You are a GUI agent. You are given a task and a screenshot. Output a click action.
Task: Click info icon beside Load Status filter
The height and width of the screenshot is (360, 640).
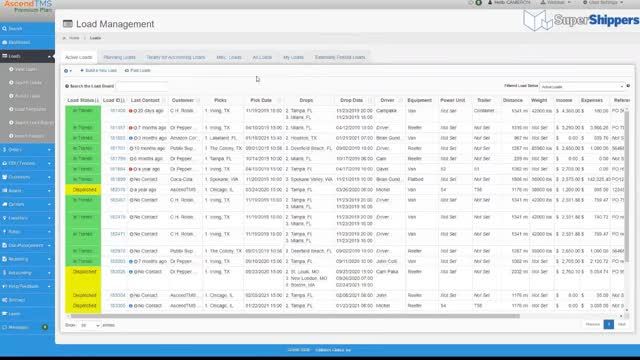[x=628, y=86]
